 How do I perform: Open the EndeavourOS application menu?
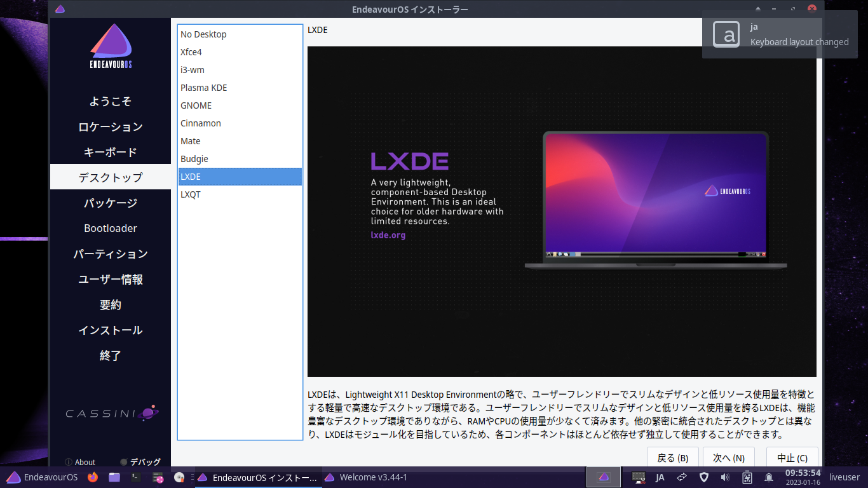(x=42, y=477)
